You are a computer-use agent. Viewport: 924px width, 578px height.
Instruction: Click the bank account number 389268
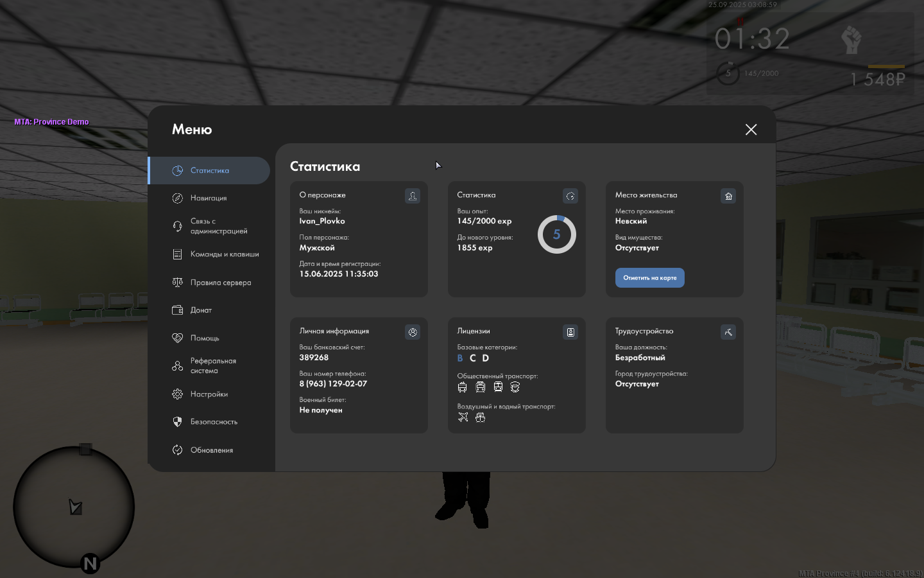pos(314,358)
